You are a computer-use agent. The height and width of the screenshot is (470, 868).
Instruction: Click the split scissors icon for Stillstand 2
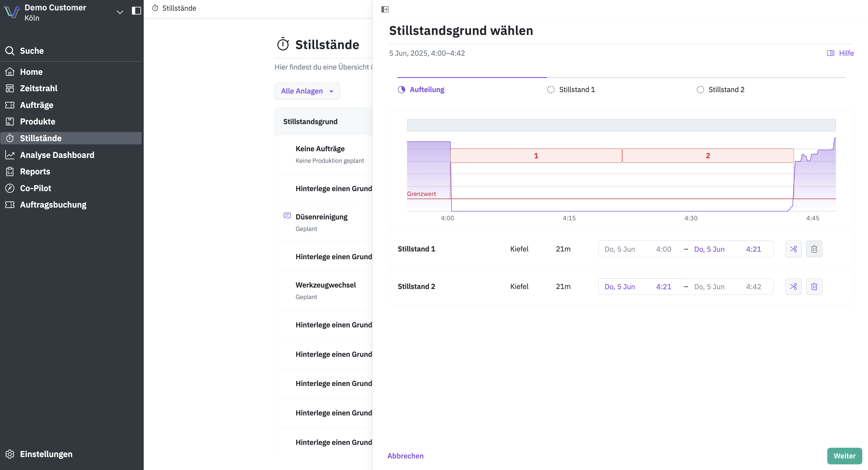click(793, 287)
